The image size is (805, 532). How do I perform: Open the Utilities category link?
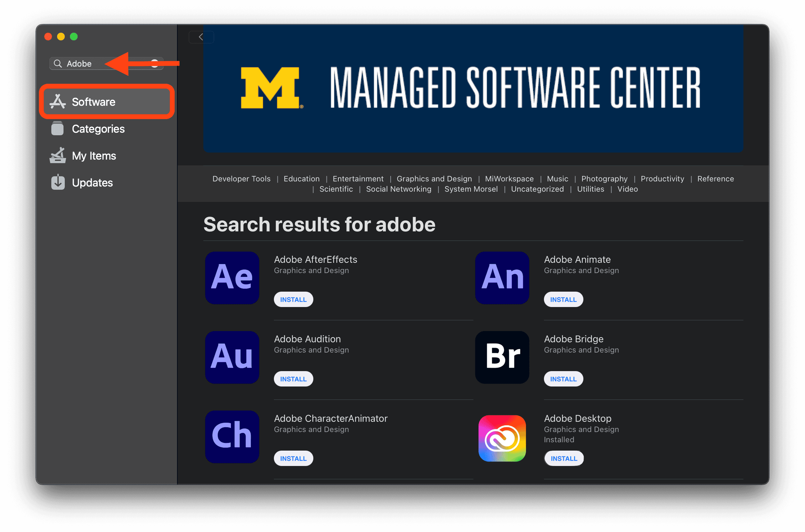pyautogui.click(x=590, y=189)
